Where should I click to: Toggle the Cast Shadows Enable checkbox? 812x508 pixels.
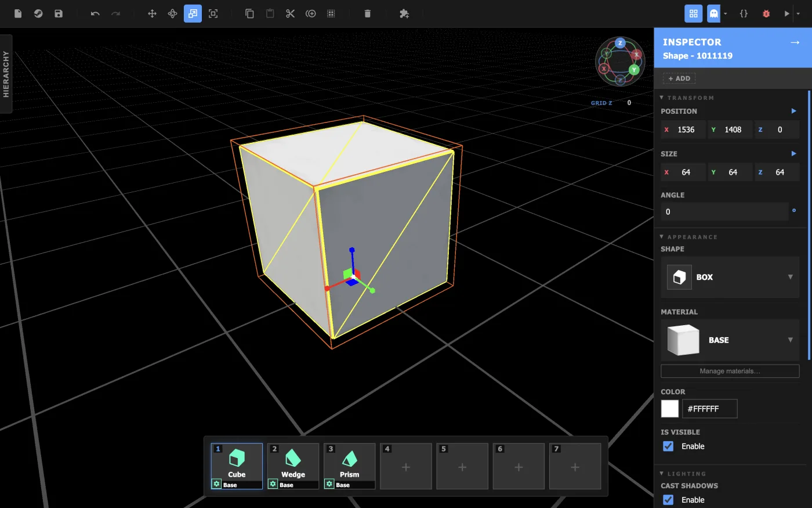(x=668, y=499)
